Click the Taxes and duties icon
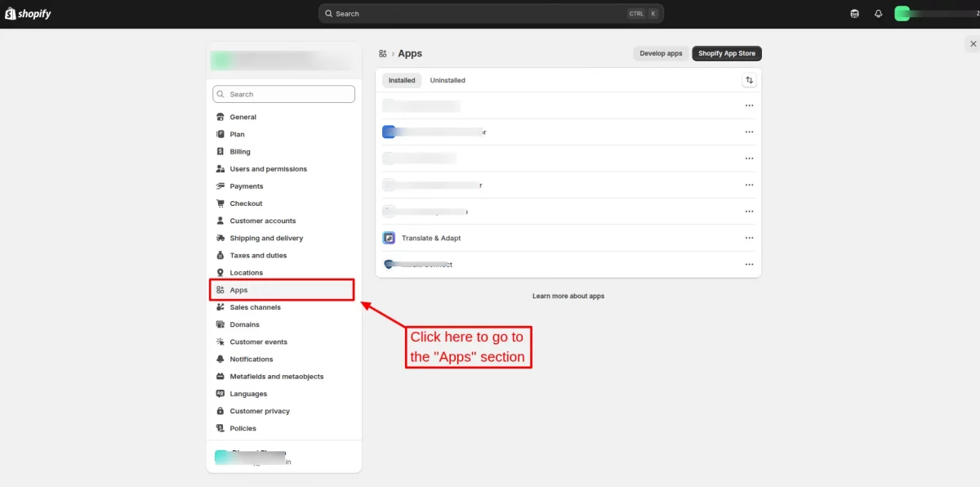 point(220,256)
